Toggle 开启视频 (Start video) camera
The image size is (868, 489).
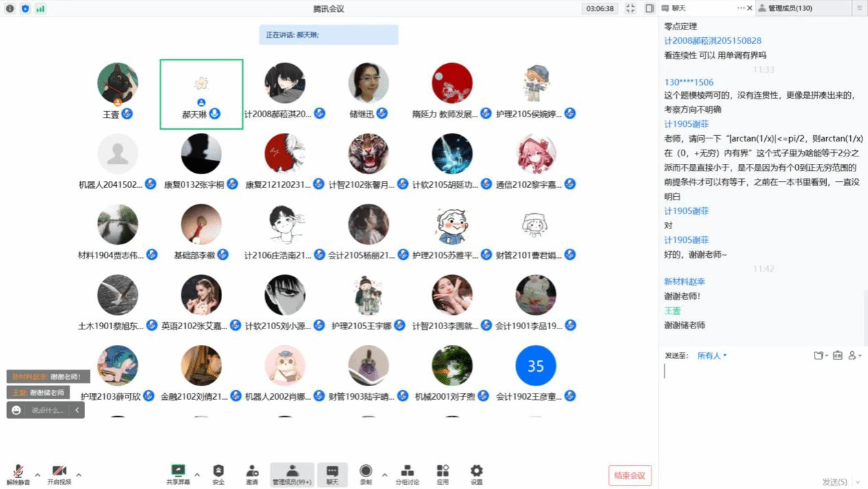coord(59,473)
